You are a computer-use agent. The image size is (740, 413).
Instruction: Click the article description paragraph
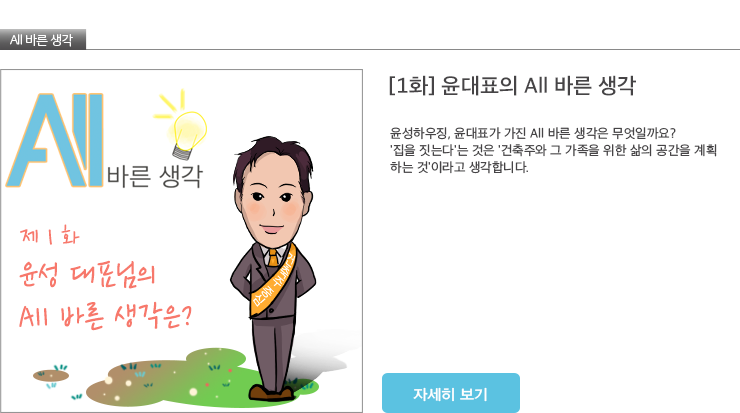pos(553,150)
